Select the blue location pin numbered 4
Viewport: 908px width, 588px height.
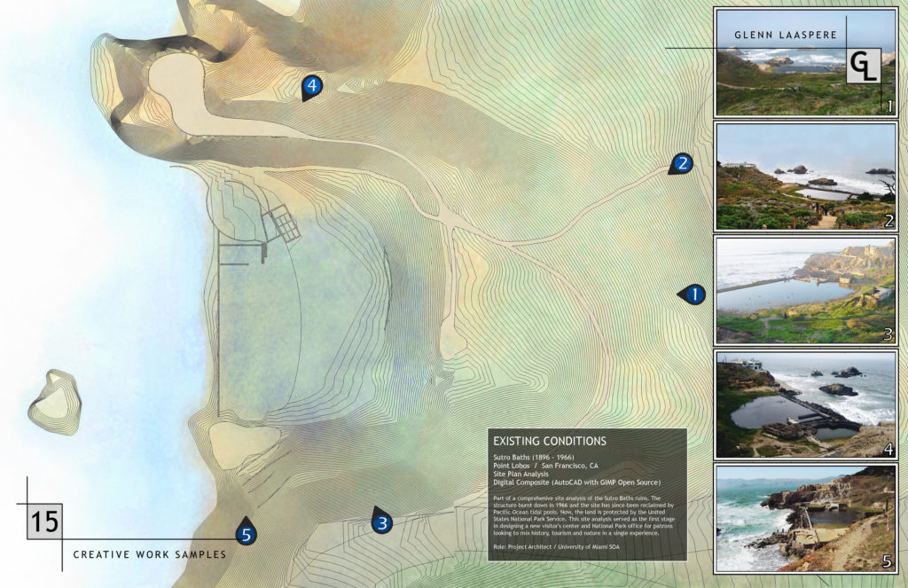coord(311,86)
